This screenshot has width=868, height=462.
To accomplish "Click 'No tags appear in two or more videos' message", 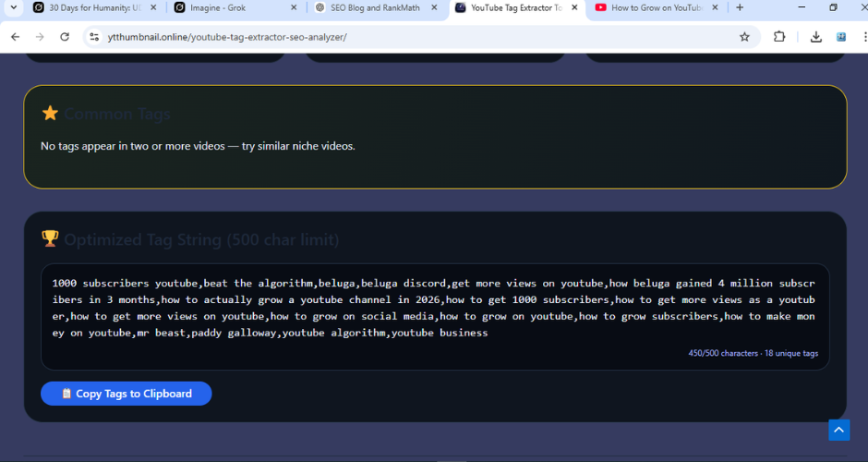I will coord(199,146).
